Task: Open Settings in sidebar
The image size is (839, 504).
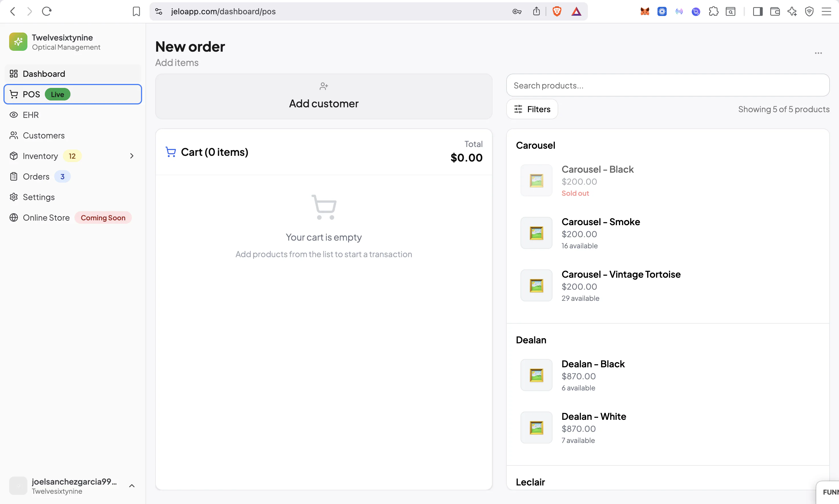Action: pos(73,197)
